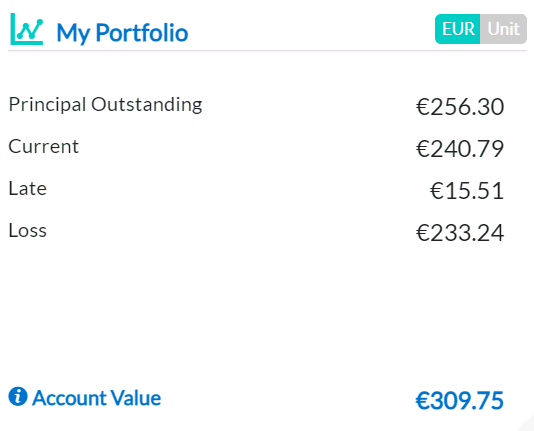This screenshot has width=534, height=431.
Task: Click the Late row label
Action: click(x=28, y=189)
